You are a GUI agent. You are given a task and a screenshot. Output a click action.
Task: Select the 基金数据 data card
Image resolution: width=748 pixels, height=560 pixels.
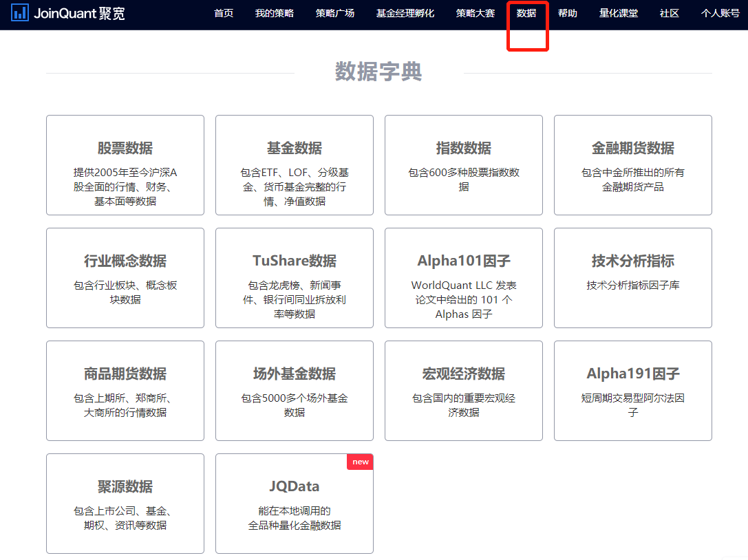click(295, 165)
